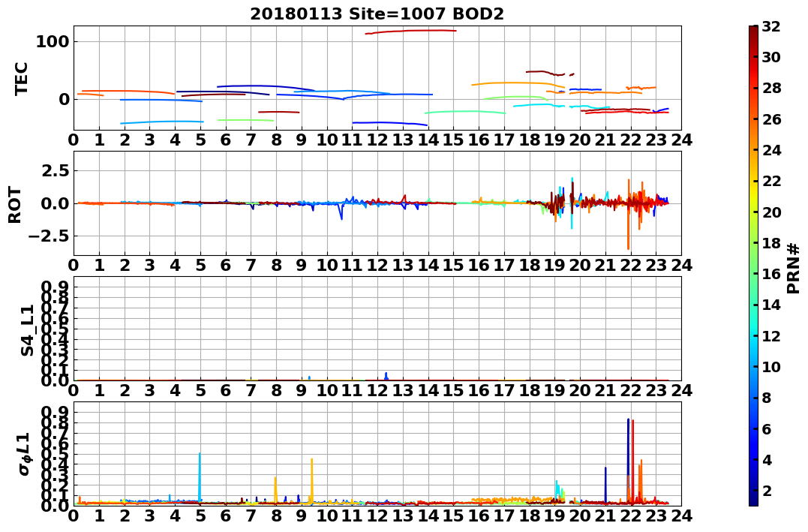Click colorbar tick label 22
This screenshot has width=808, height=532.
click(771, 181)
